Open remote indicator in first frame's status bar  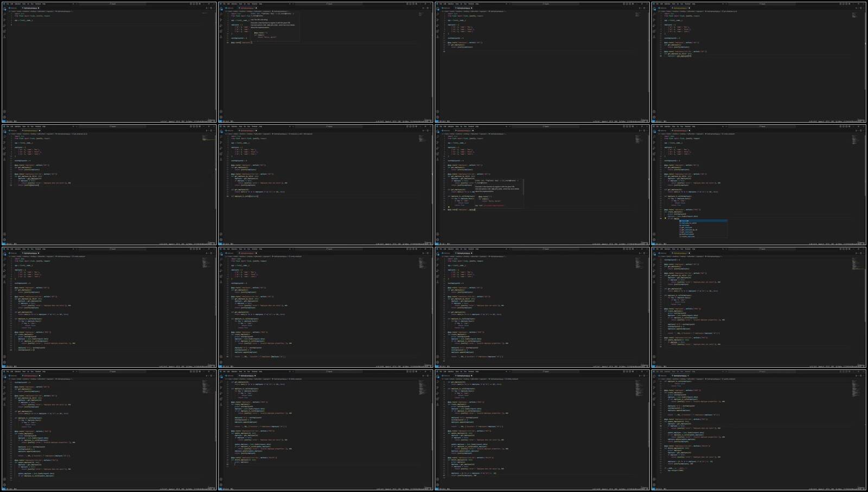point(4,121)
